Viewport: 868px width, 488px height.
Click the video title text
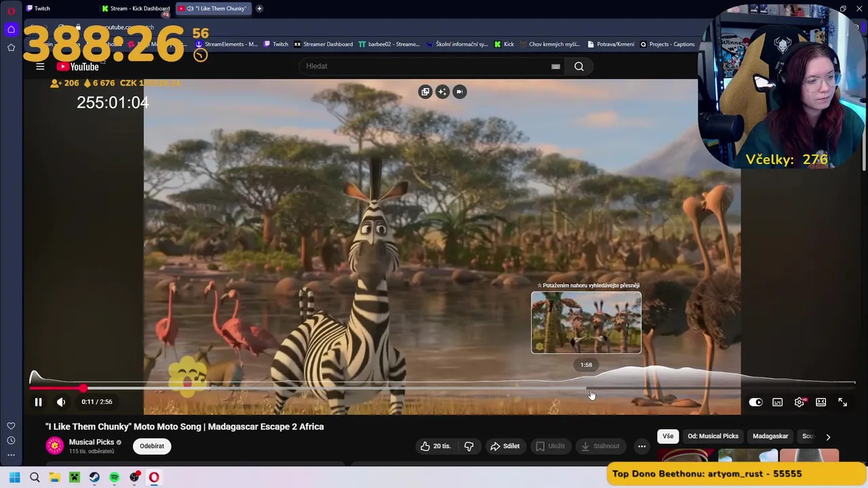click(184, 426)
